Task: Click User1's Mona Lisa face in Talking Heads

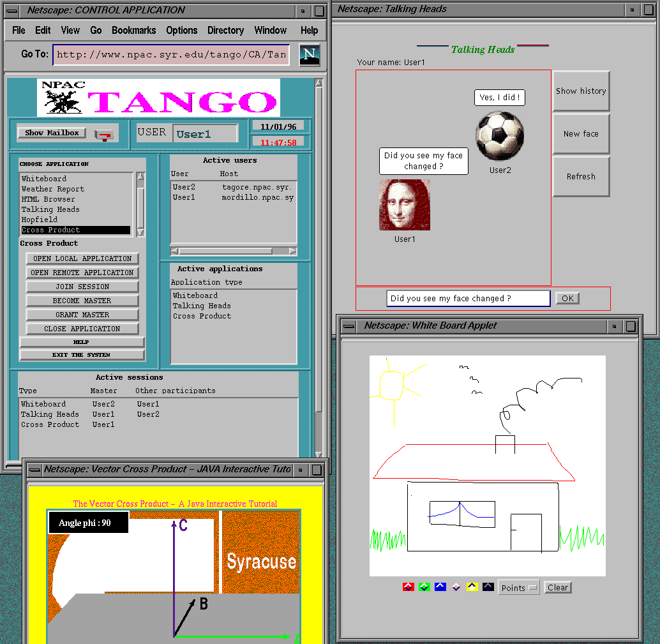Action: click(x=405, y=205)
